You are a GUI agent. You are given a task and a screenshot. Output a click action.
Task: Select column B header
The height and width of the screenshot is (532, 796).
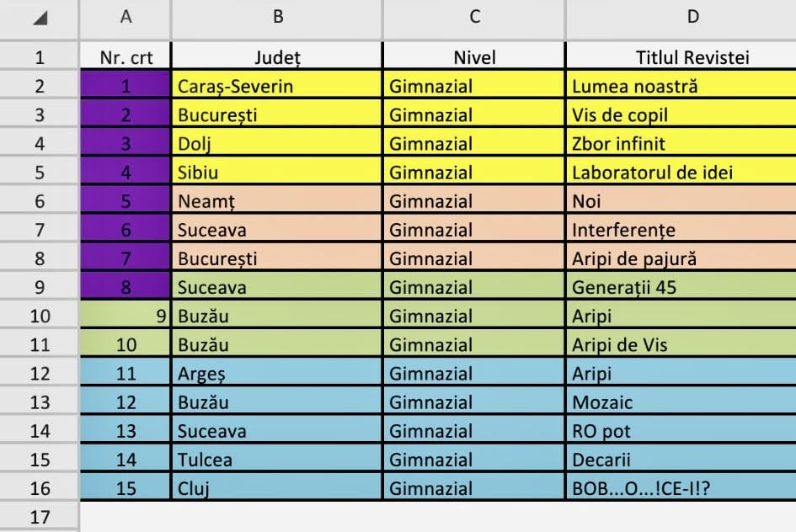[277, 19]
